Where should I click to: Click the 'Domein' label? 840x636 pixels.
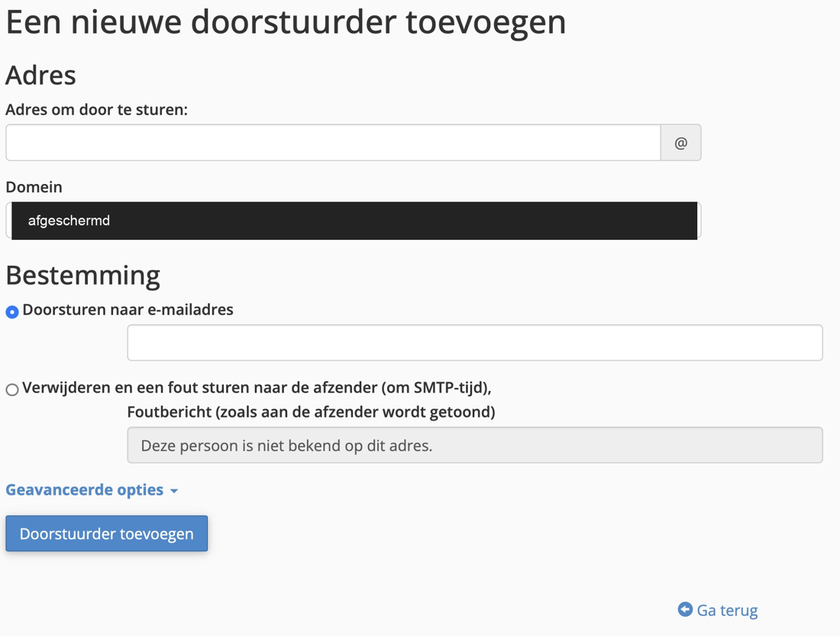point(34,187)
